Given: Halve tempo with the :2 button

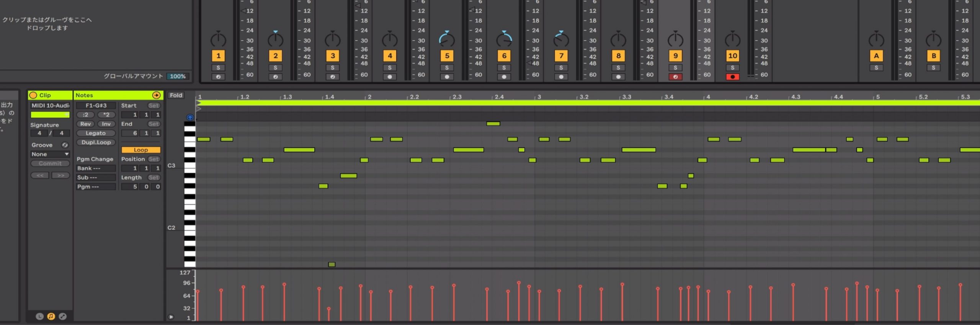Looking at the screenshot, I should pos(85,115).
